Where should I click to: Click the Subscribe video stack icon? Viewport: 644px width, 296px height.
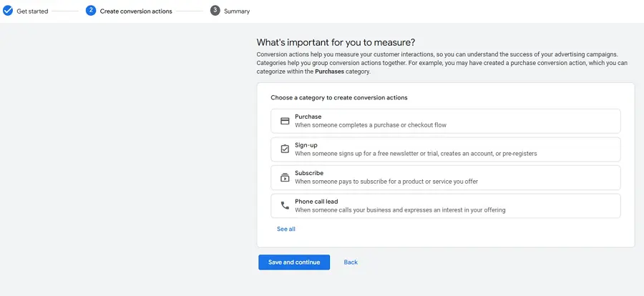(285, 177)
